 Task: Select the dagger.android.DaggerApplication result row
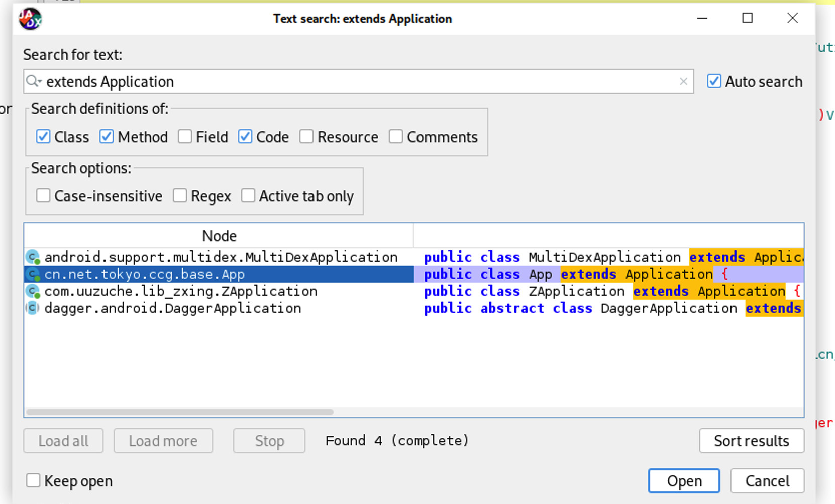(173, 308)
